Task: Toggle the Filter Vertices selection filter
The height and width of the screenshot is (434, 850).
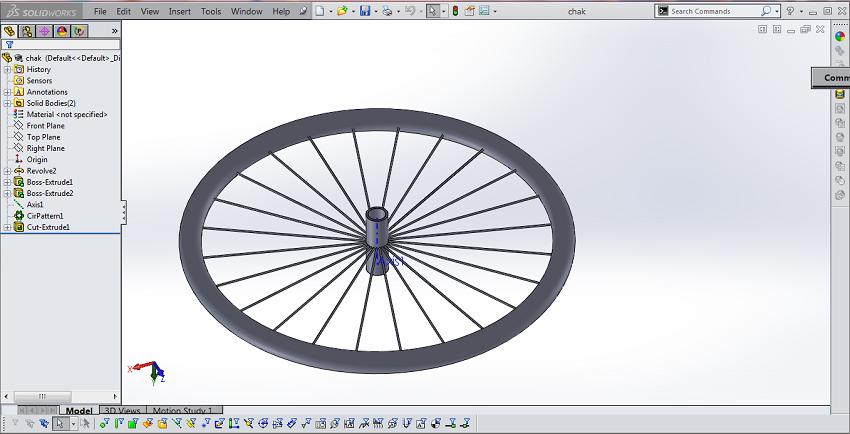Action: [x=104, y=424]
